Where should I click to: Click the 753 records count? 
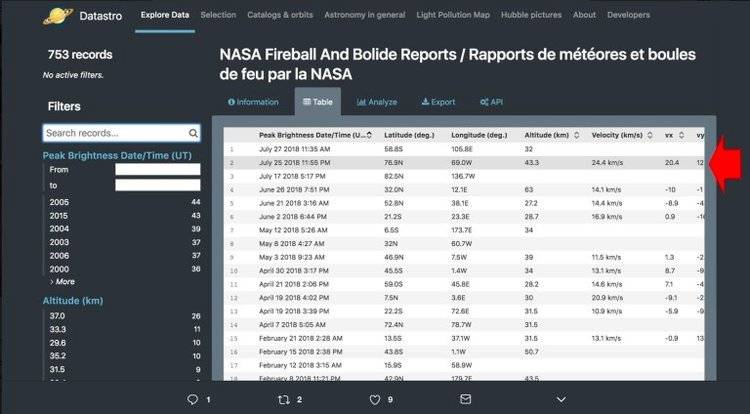pyautogui.click(x=80, y=55)
